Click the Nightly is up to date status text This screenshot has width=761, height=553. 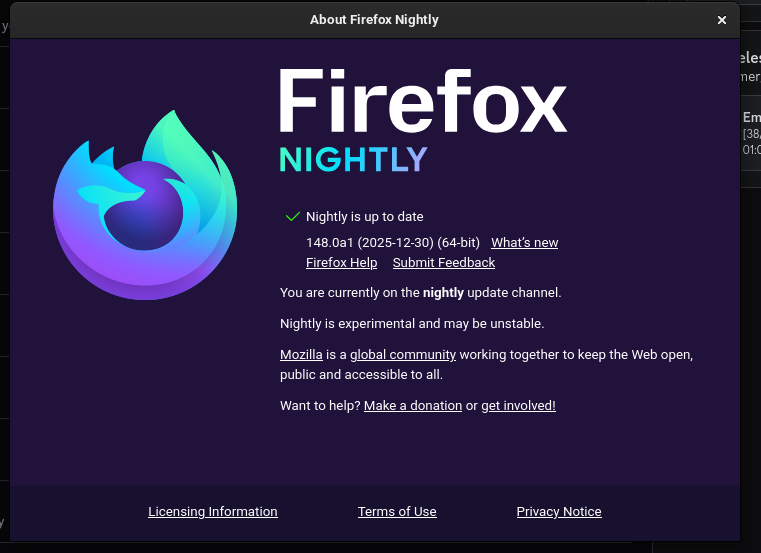[x=364, y=217]
